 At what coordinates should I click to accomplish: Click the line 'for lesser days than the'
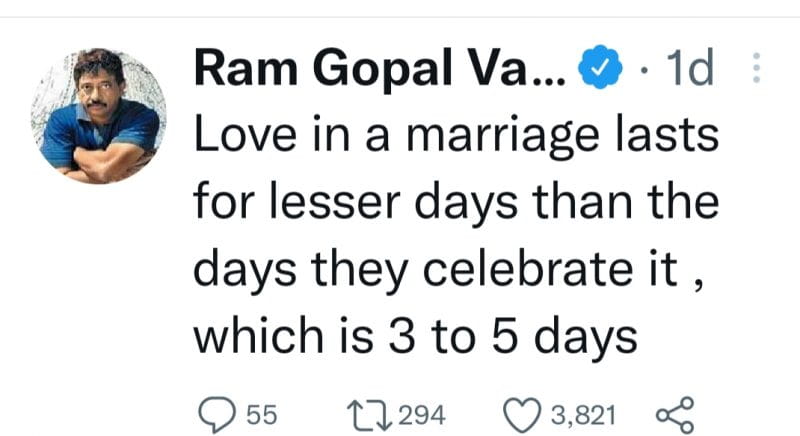tap(457, 203)
